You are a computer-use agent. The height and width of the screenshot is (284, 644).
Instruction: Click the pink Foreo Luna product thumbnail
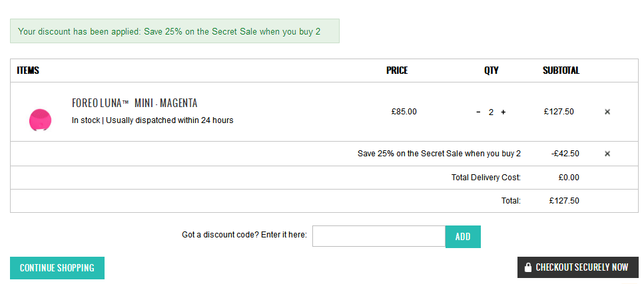pyautogui.click(x=40, y=120)
